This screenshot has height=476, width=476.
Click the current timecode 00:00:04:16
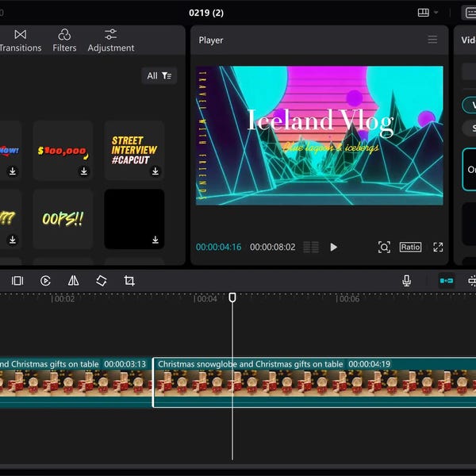click(218, 247)
